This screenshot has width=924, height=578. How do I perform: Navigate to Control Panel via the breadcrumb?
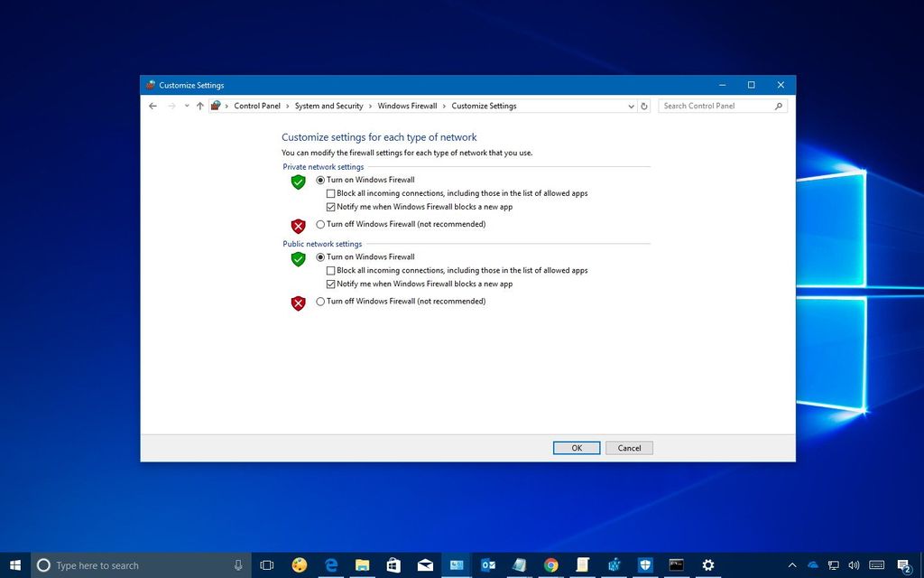pyautogui.click(x=257, y=106)
